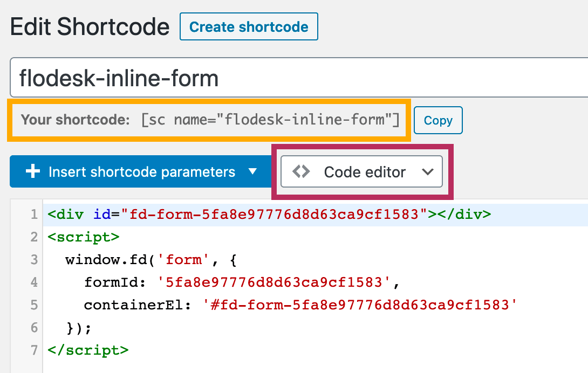Click the Edit Shortcode page heading
Screen dimensions: 588x373
pos(90,26)
